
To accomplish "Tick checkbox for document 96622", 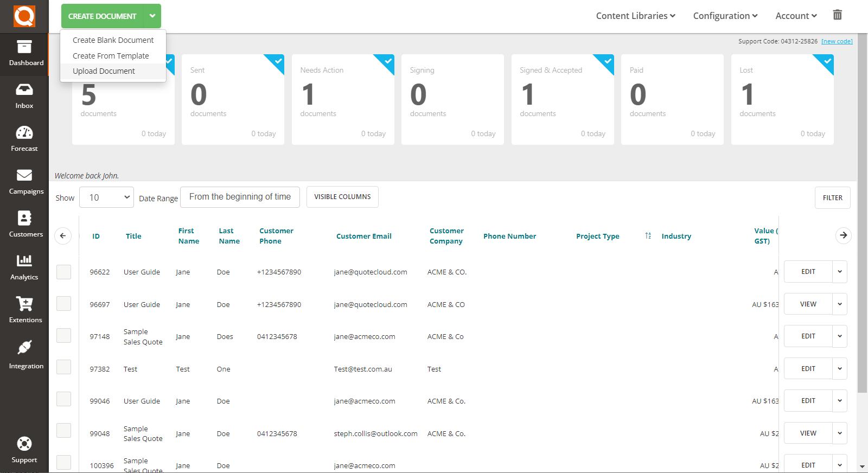I will click(x=64, y=272).
